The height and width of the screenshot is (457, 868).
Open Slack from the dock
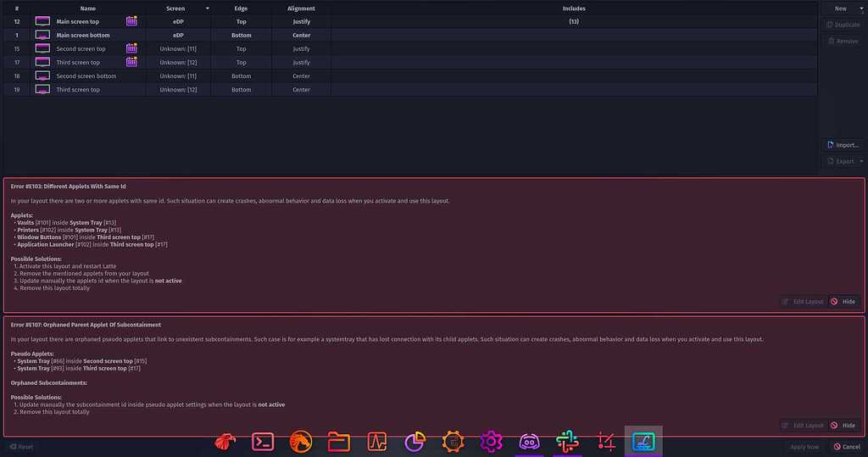[x=567, y=441]
